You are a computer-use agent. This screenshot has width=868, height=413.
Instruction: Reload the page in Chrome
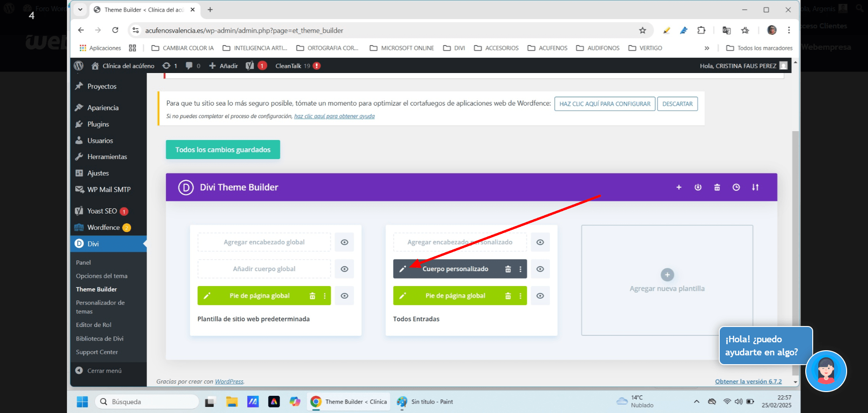point(115,30)
